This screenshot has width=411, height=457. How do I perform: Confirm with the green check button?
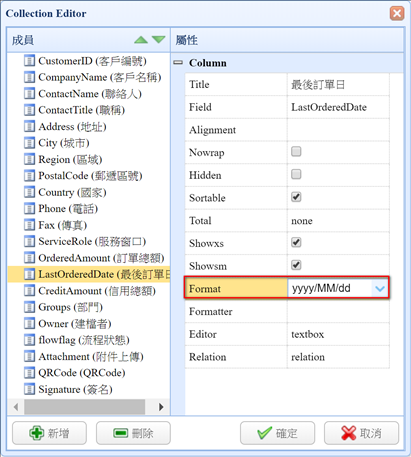[277, 433]
